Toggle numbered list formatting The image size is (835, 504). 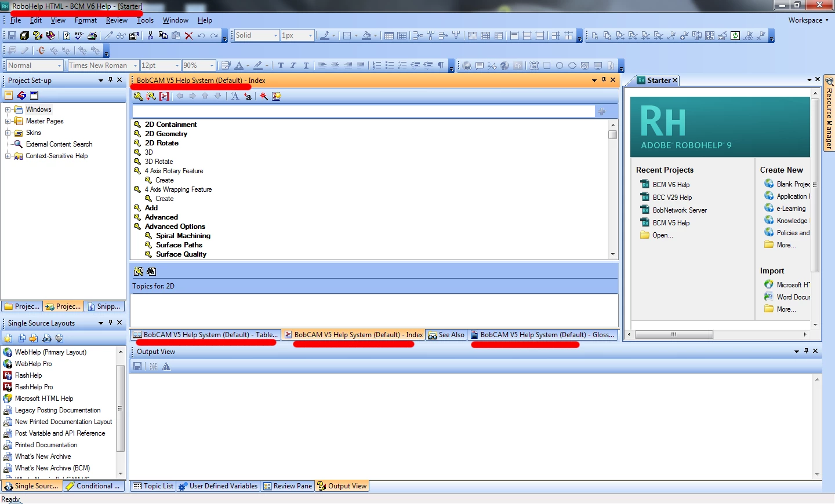click(377, 65)
